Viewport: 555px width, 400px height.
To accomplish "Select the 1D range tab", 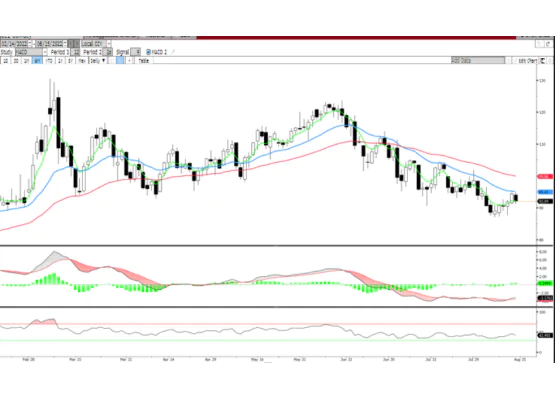I will [x=6, y=61].
